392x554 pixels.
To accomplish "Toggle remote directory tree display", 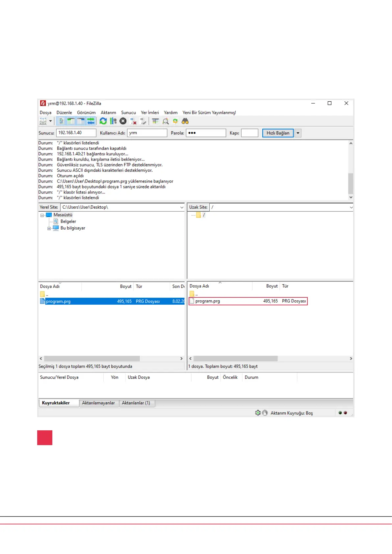I will 81,121.
